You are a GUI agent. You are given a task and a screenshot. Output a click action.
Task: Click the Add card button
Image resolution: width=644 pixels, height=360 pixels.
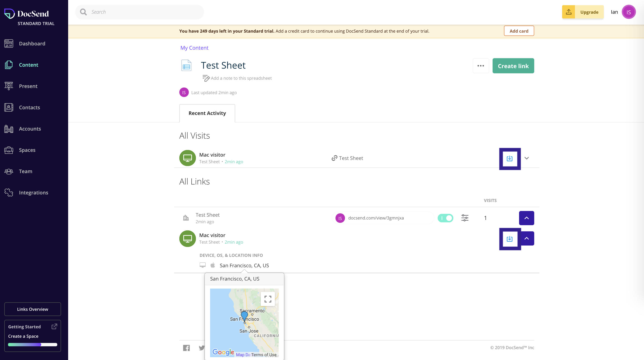pos(519,31)
